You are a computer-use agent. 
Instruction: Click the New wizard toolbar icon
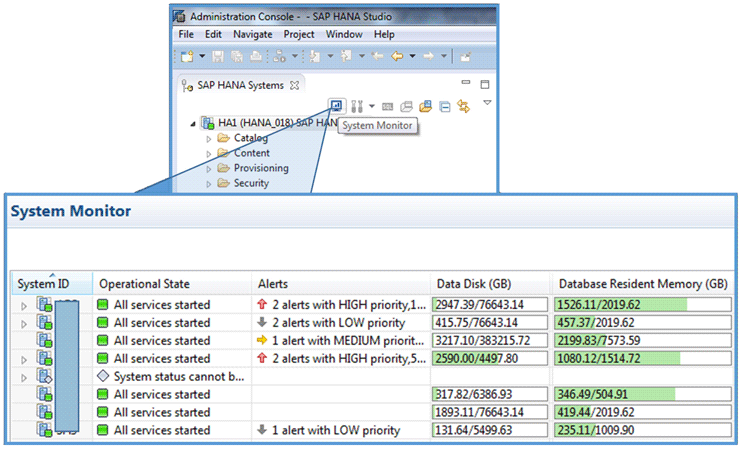(187, 57)
